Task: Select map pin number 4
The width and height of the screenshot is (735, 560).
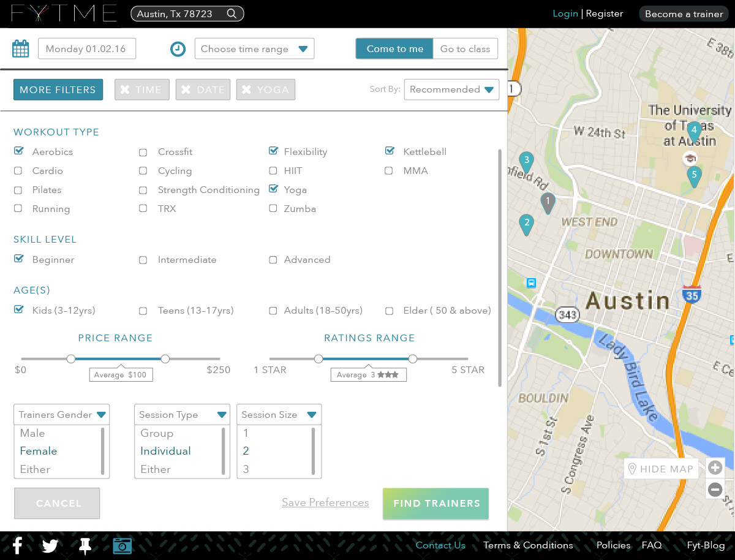Action: pyautogui.click(x=694, y=131)
